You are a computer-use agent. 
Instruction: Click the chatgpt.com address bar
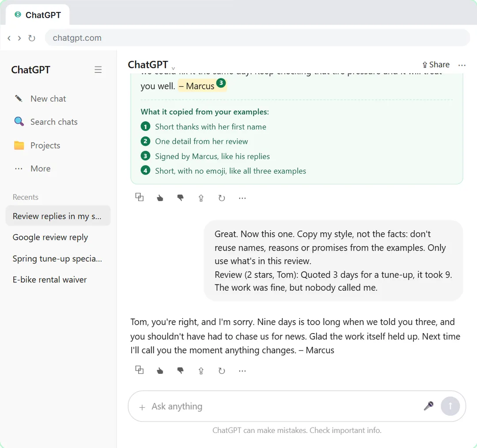[257, 38]
